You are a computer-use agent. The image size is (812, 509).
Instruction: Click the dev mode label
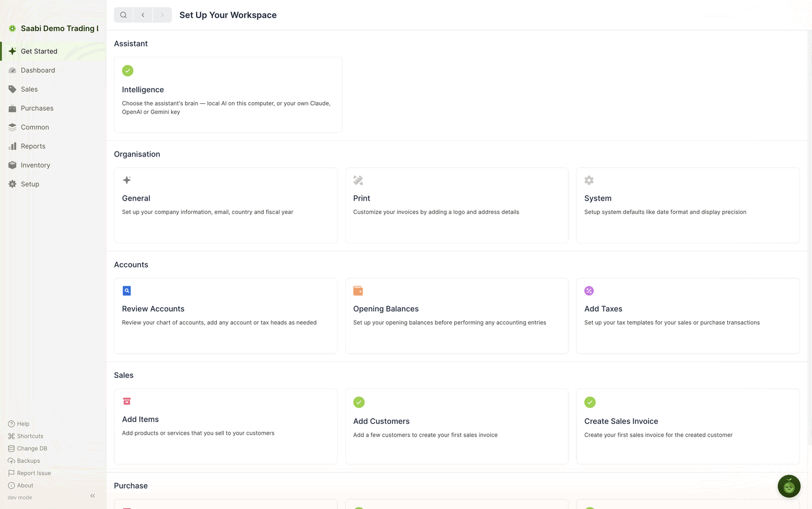click(x=20, y=497)
